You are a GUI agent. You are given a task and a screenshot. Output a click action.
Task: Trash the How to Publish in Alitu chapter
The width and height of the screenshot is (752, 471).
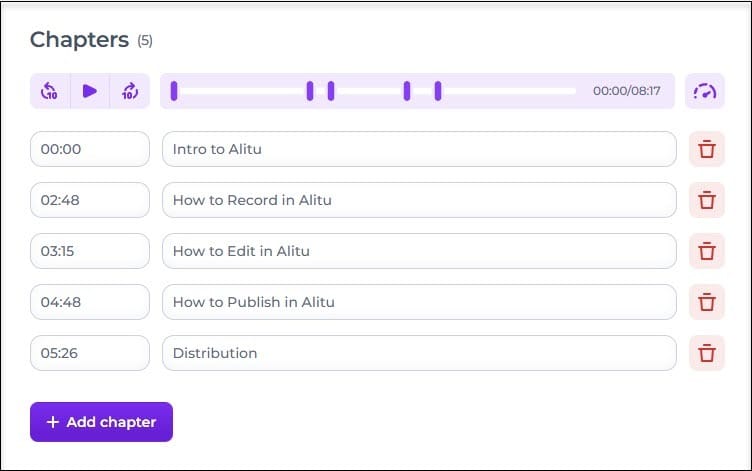(x=706, y=302)
